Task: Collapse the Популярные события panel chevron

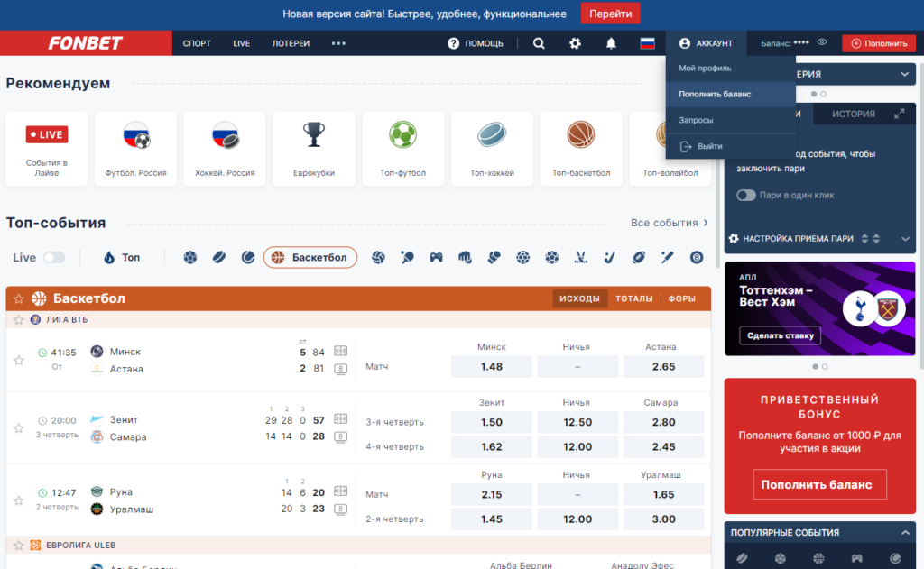Action: click(x=905, y=533)
